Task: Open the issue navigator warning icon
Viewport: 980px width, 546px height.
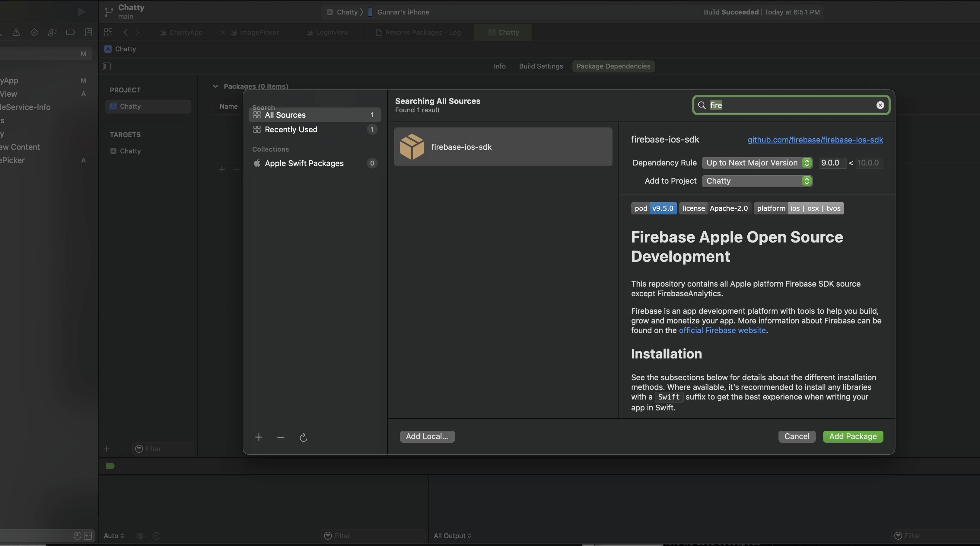Action: pos(16,32)
